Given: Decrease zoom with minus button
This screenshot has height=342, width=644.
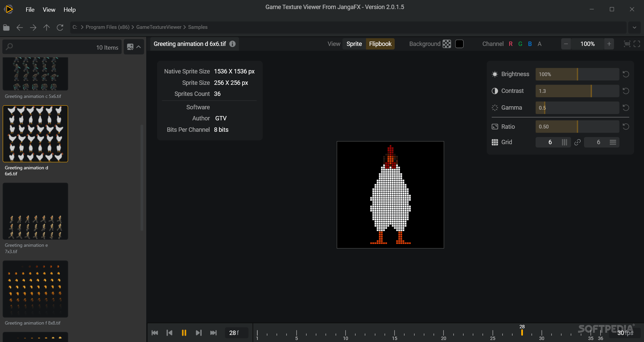Looking at the screenshot, I should [x=566, y=44].
